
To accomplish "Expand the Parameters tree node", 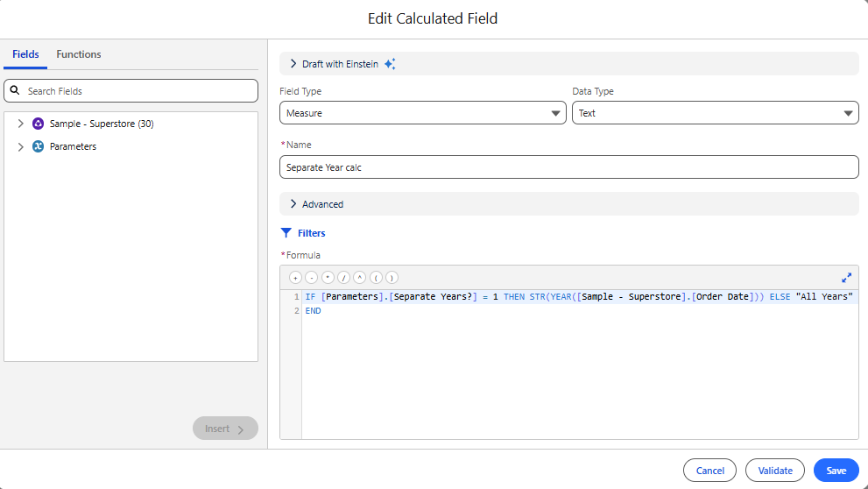I will point(20,146).
